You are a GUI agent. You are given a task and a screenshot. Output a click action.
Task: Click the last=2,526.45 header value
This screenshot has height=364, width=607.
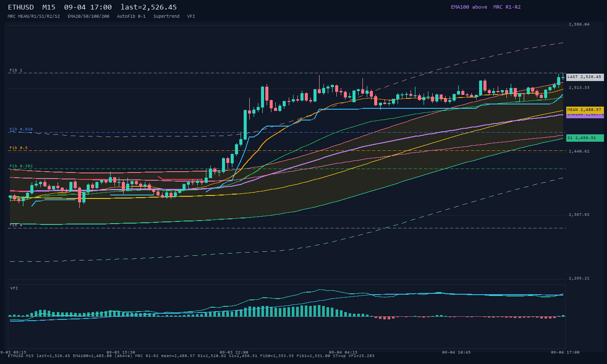pyautogui.click(x=149, y=7)
